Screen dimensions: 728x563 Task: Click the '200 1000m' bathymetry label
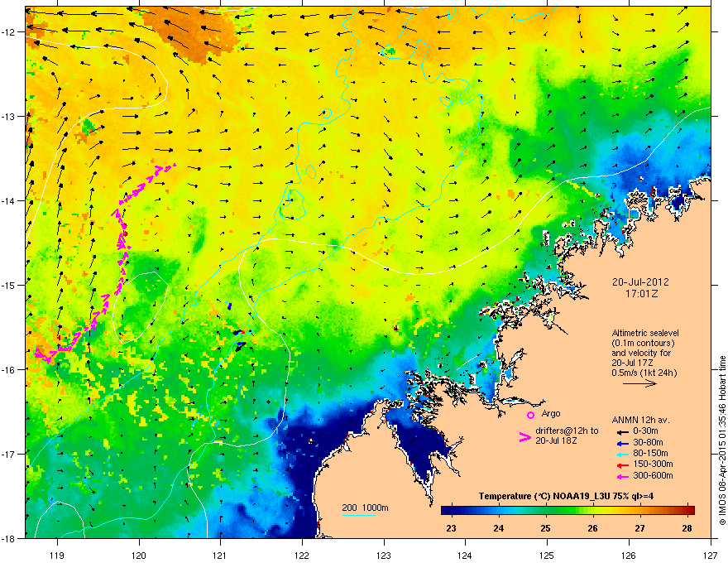pos(365,508)
